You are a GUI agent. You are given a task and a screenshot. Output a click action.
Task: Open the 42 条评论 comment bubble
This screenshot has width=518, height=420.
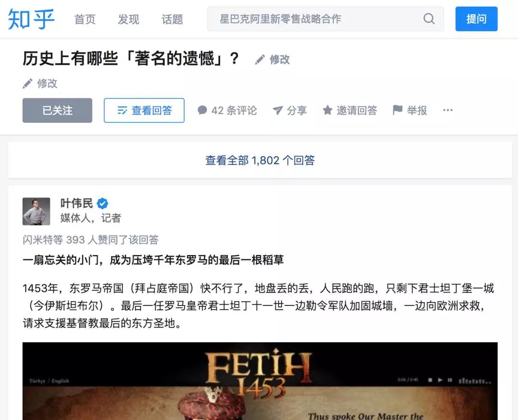202,110
